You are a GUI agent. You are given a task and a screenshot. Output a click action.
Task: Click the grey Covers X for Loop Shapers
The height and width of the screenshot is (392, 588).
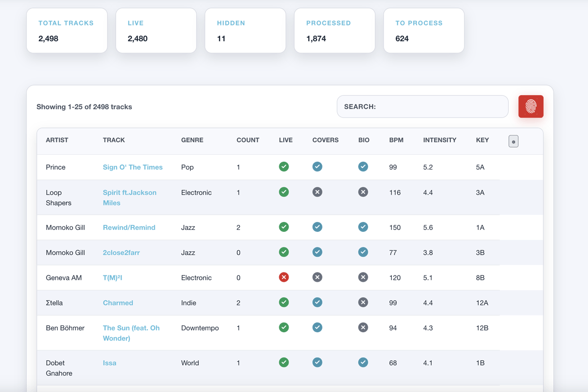(318, 192)
